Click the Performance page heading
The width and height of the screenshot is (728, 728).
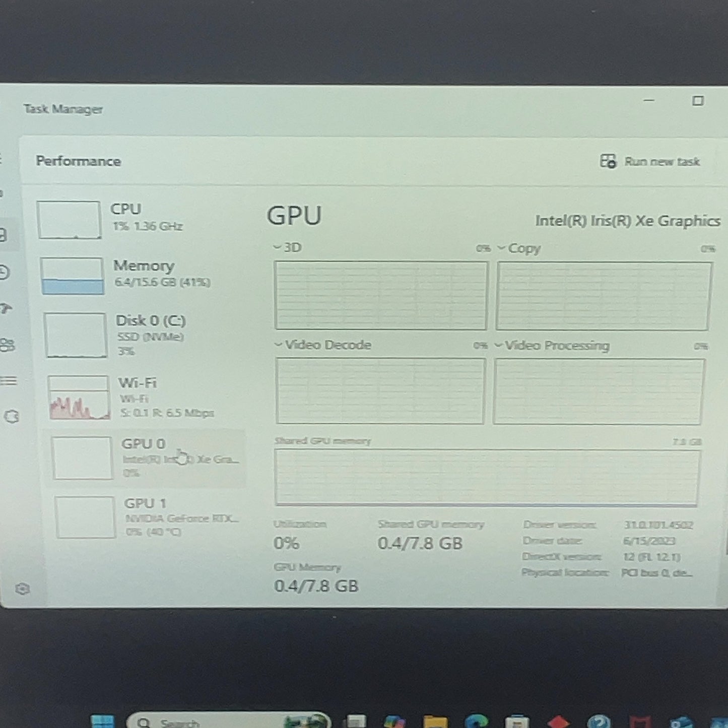(x=79, y=161)
